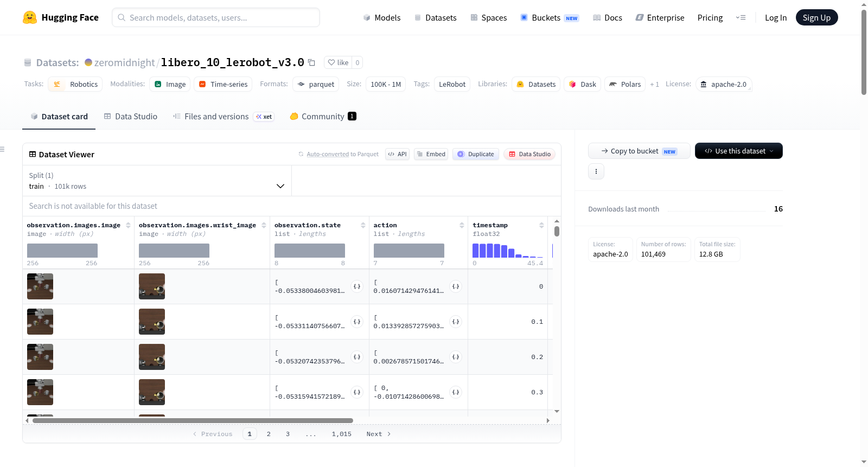This screenshot has height=467, width=868.
Task: Click the LeRobot tag
Action: (452, 84)
